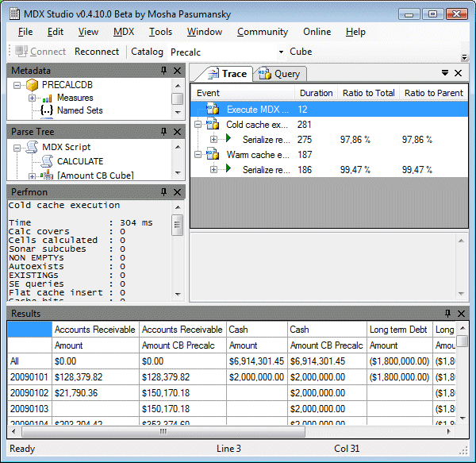Close the Trace document tab

coord(458,73)
